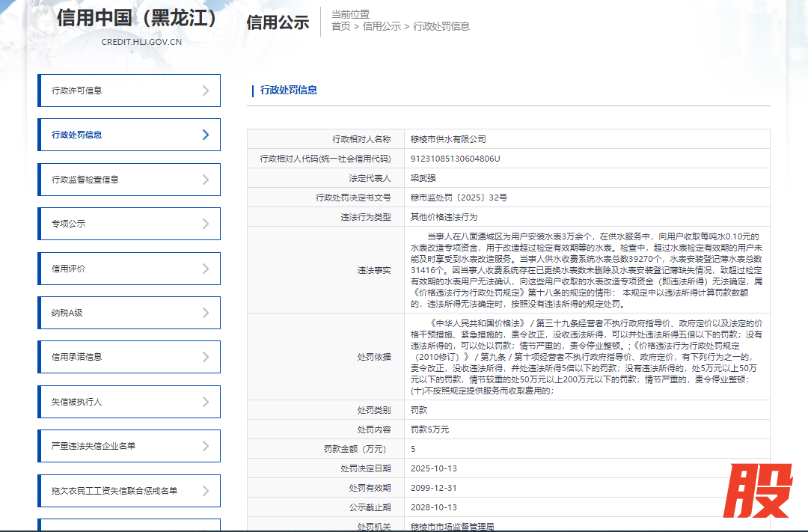Open the 行政许可信息 sidebar item
This screenshot has width=808, height=532.
pos(77,91)
